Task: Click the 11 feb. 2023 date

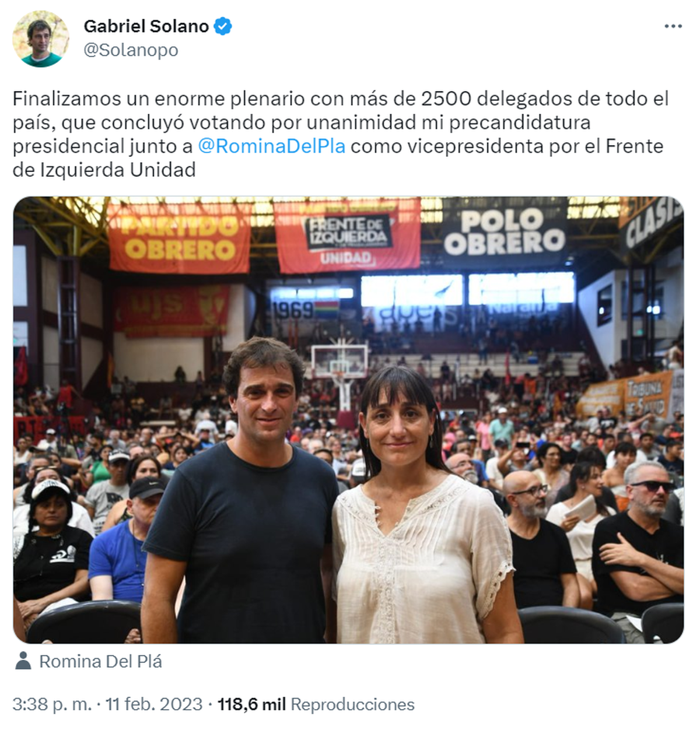Action: tap(154, 704)
